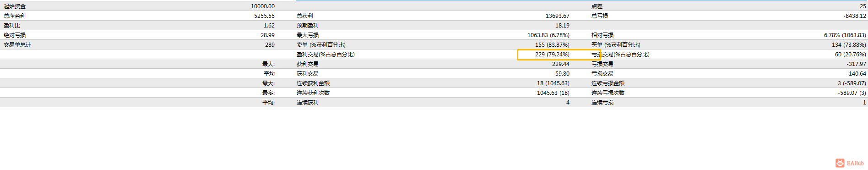Select the 绝对亏损 value 28.99
The height and width of the screenshot is (170, 868).
point(268,35)
